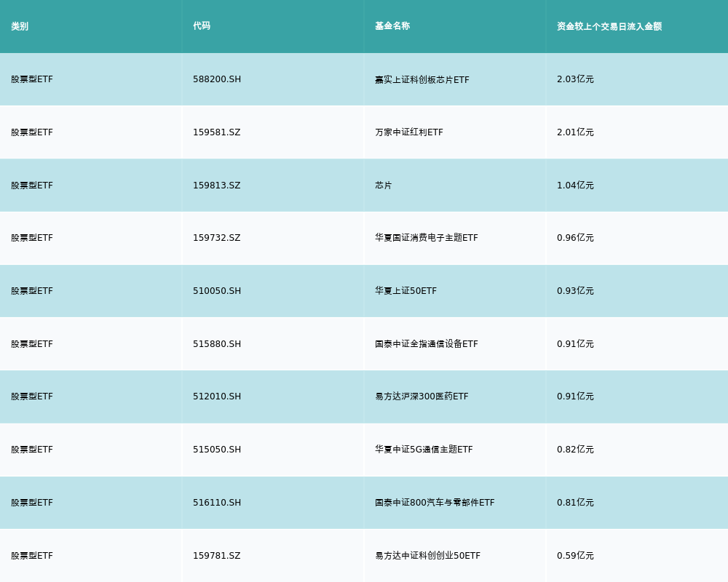Click 股票型ETF in the 159581.SZ row
Viewport: 728px width, 582px height.
(x=32, y=132)
